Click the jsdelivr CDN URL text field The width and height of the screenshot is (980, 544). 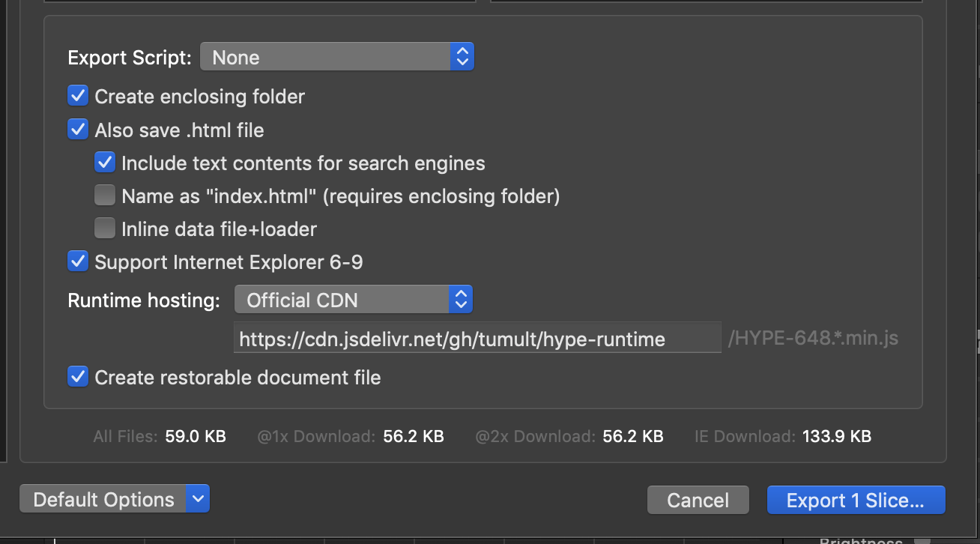(477, 339)
